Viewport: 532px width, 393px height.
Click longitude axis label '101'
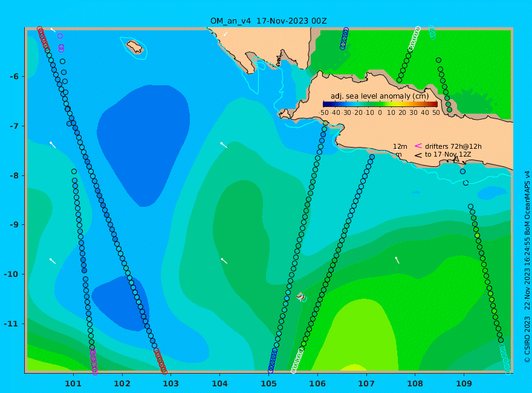click(x=73, y=383)
